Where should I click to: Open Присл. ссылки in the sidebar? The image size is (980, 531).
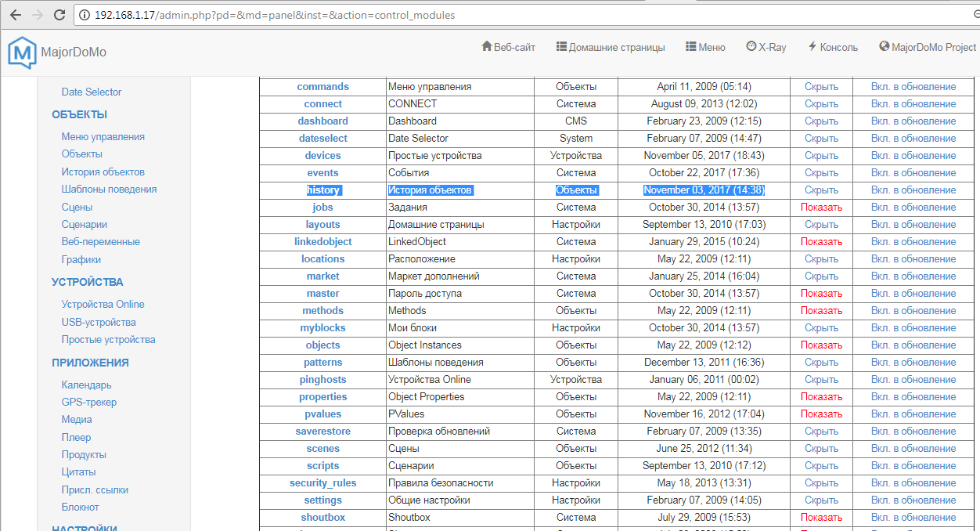(x=95, y=489)
